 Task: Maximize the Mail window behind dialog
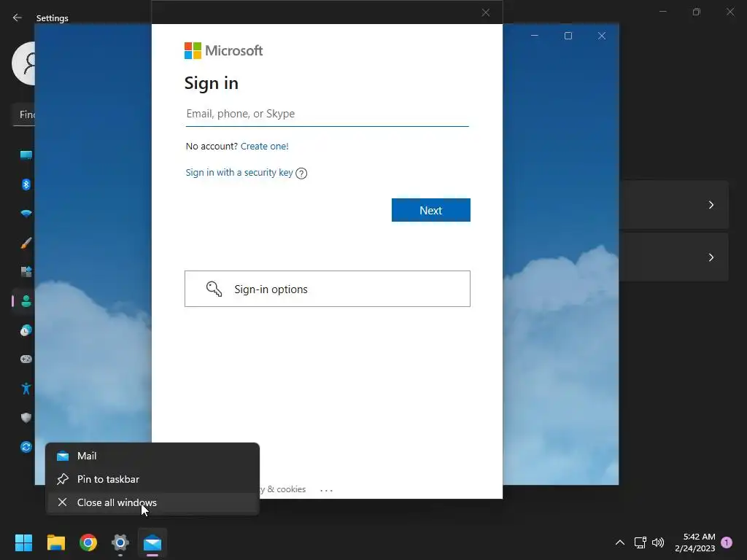click(568, 36)
